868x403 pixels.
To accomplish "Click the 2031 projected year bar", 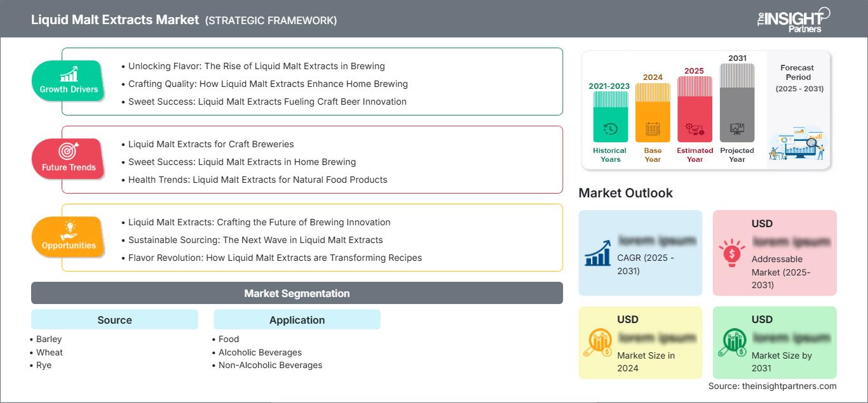I will tap(737, 102).
